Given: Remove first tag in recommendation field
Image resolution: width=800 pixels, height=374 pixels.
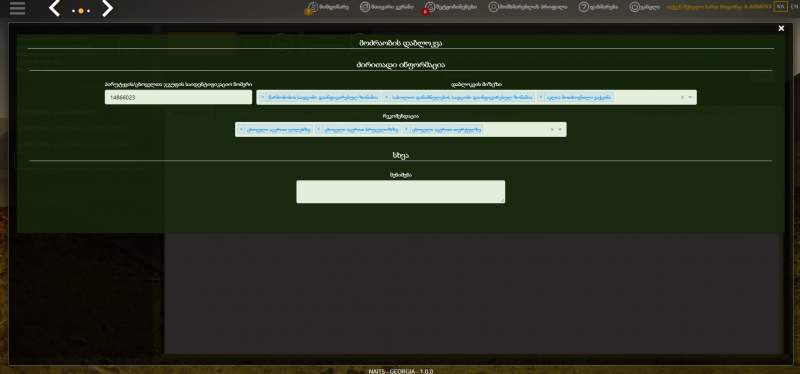Looking at the screenshot, I should (x=241, y=130).
